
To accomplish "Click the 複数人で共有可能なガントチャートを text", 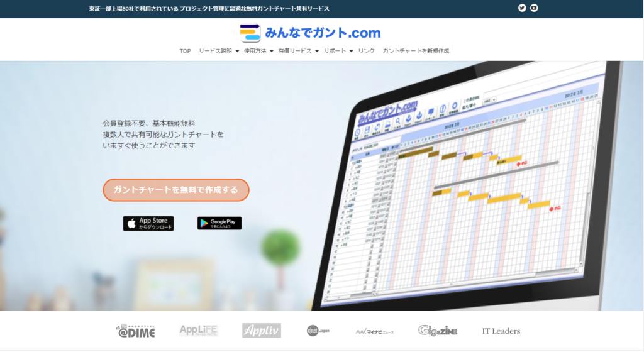I will coord(163,134).
